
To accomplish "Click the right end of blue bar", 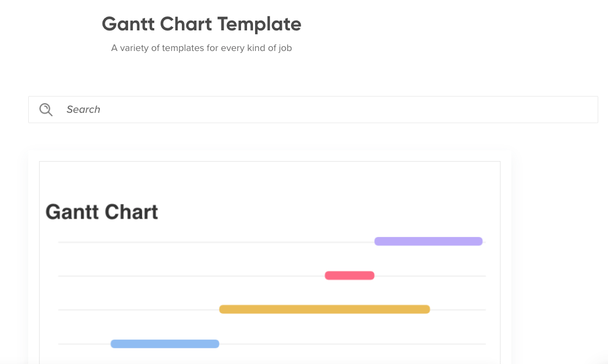I will tap(216, 344).
